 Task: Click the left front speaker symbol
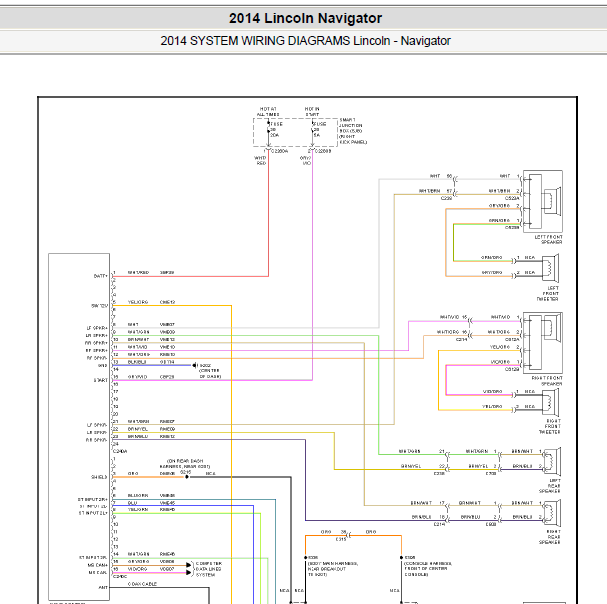(x=542, y=201)
